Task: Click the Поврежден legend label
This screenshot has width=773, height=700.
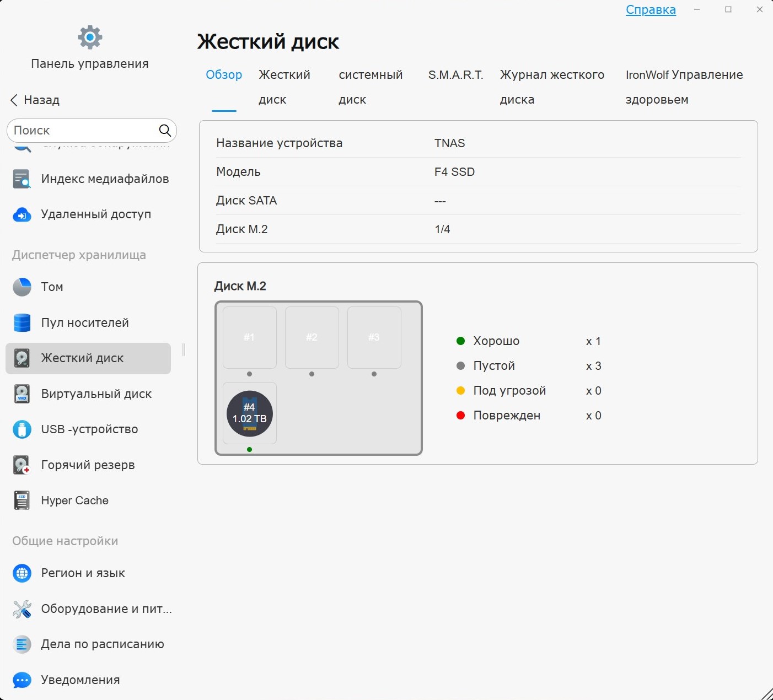Action: point(507,416)
